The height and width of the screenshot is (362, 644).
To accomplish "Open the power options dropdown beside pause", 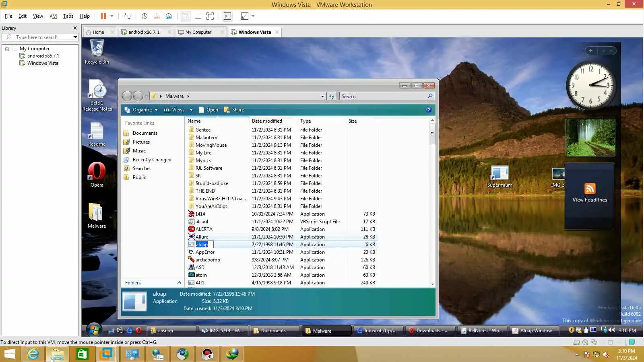I will click(112, 16).
